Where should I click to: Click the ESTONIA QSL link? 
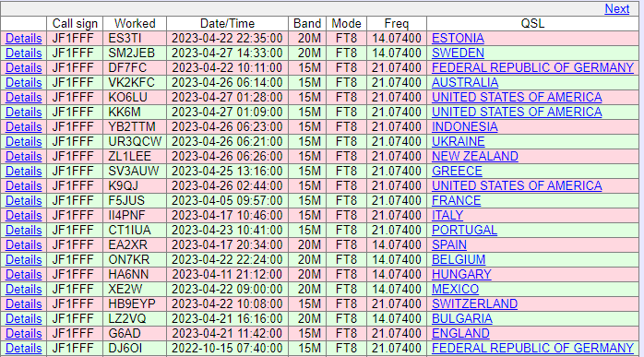tap(458, 38)
